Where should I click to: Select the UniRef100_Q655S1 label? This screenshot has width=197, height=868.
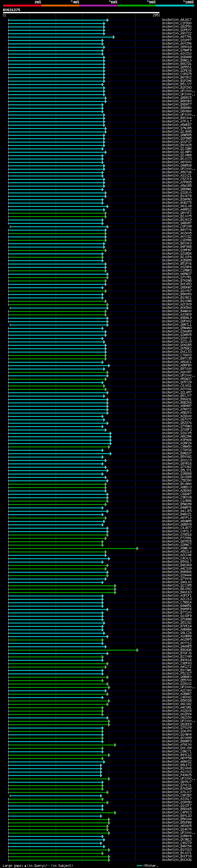pos(177,67)
